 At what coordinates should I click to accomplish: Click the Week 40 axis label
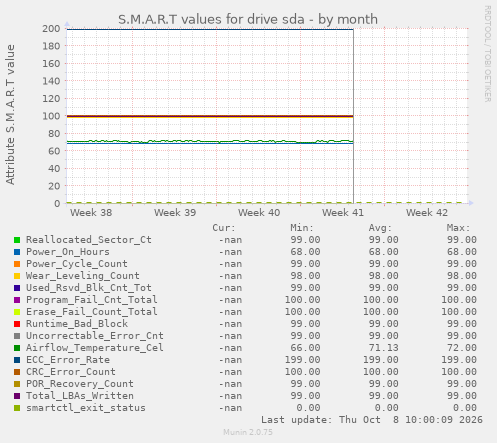[x=259, y=213]
